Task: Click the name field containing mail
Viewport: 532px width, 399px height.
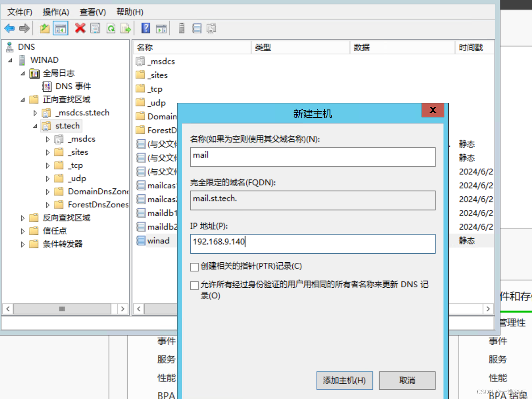Action: tap(313, 157)
